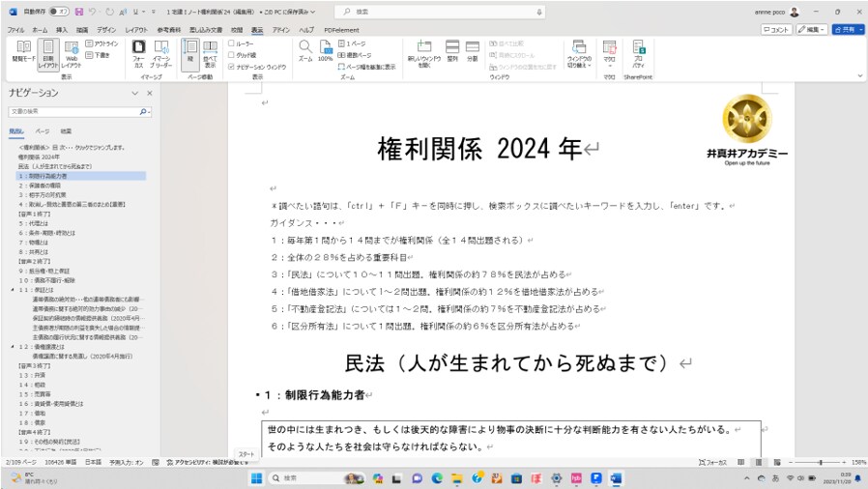868x489 pixels.
Task: Click the Save icon in title bar
Action: [x=78, y=12]
